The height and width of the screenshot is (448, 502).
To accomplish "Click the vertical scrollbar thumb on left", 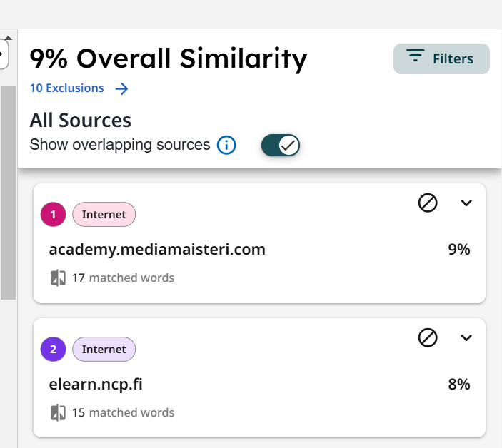I will tap(9, 193).
